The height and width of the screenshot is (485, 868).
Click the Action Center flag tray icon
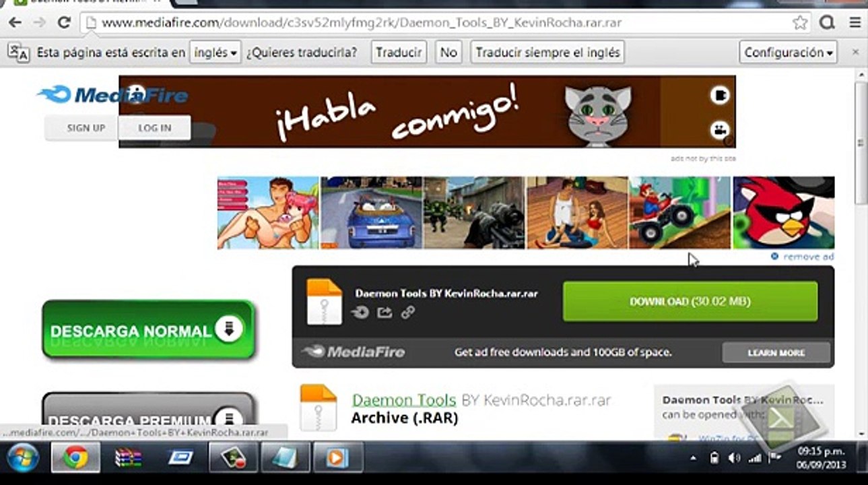click(x=775, y=458)
